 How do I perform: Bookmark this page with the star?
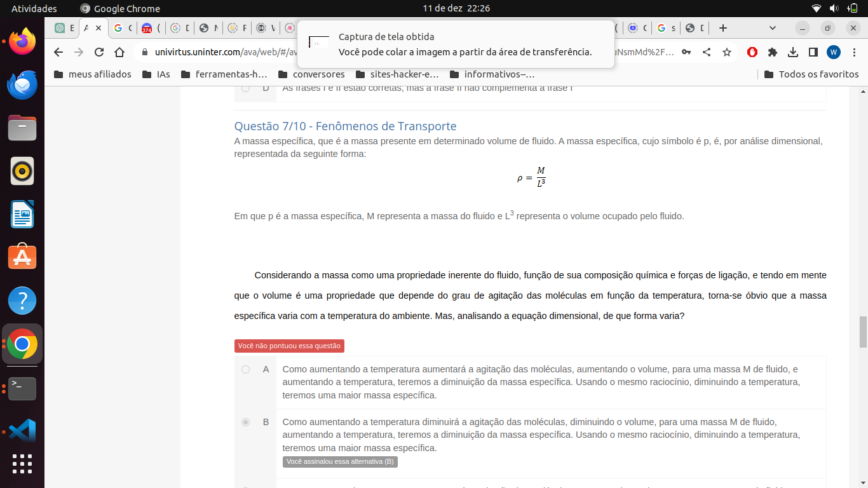click(727, 52)
